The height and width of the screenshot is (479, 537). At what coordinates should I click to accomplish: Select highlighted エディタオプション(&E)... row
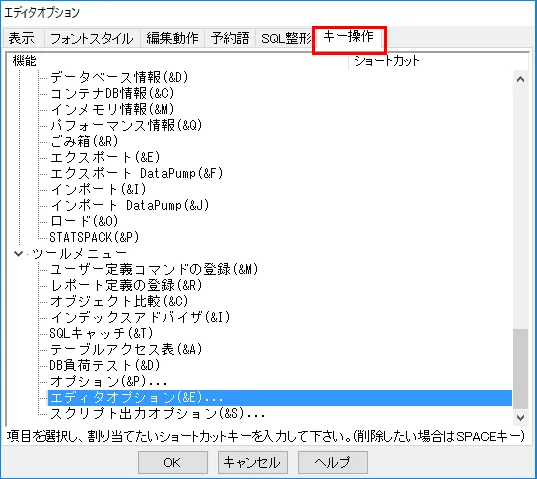[279, 398]
